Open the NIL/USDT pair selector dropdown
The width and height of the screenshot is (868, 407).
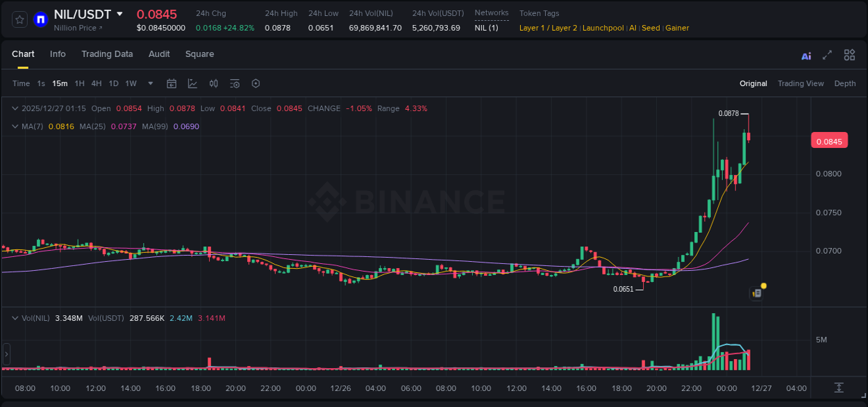tap(119, 15)
